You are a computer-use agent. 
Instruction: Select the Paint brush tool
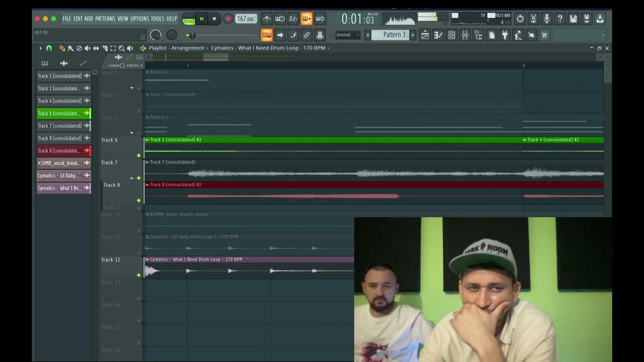pos(70,48)
